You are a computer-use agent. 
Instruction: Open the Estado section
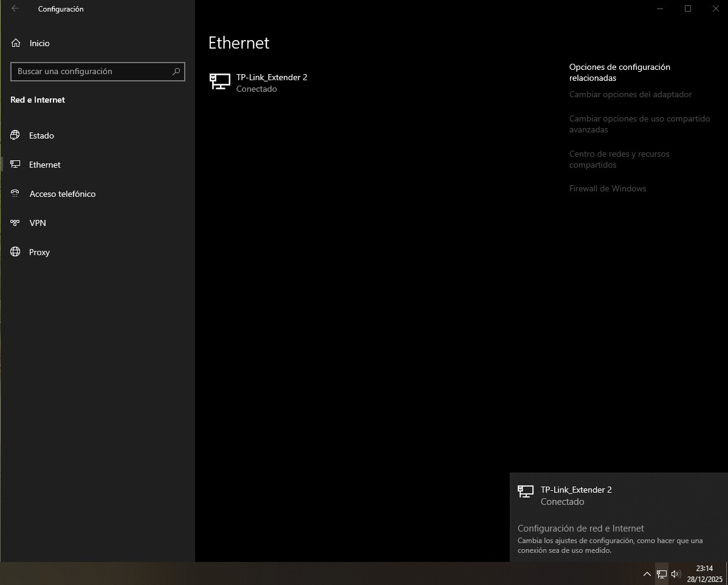41,135
